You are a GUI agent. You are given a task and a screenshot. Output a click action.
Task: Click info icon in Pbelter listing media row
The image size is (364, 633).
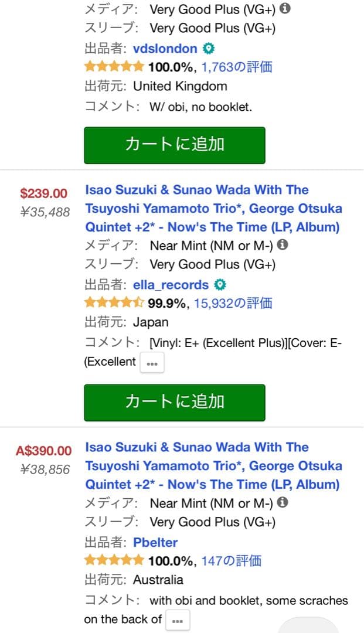(x=283, y=502)
